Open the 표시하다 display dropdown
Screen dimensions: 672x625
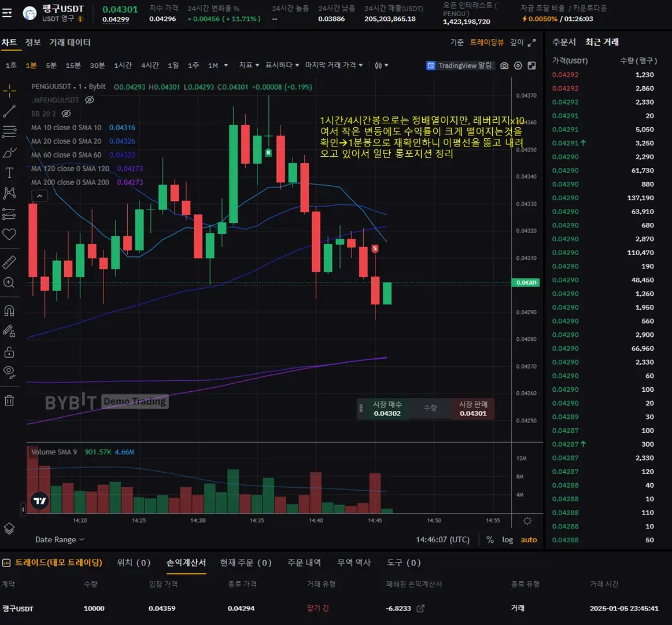click(282, 65)
